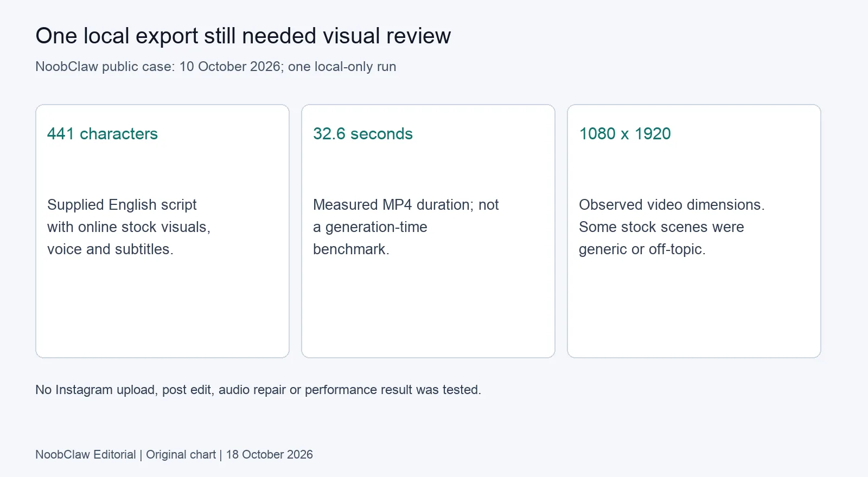Select the subtitle 'NoobClaw public case: 10 October 2026'
Screen dimensions: 868x477
point(216,67)
